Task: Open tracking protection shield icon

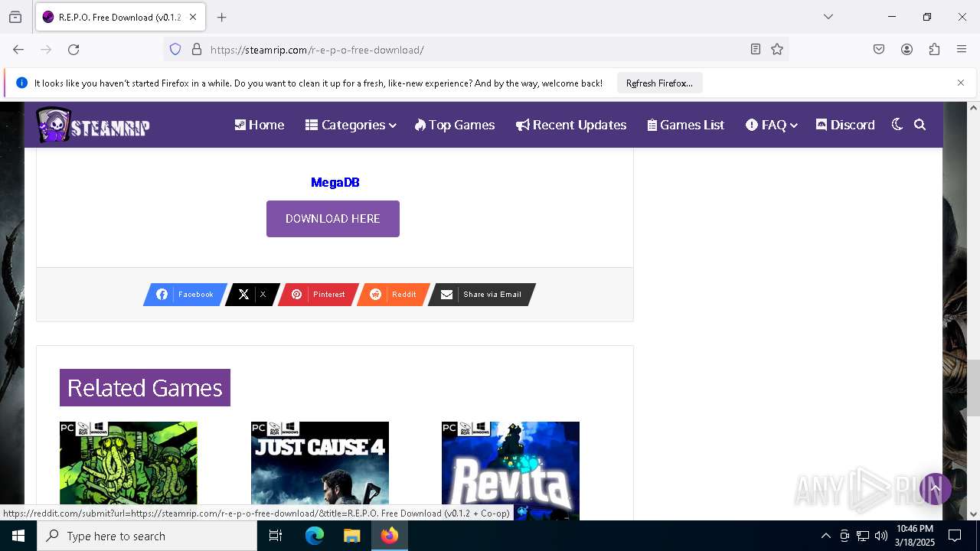Action: coord(175,49)
